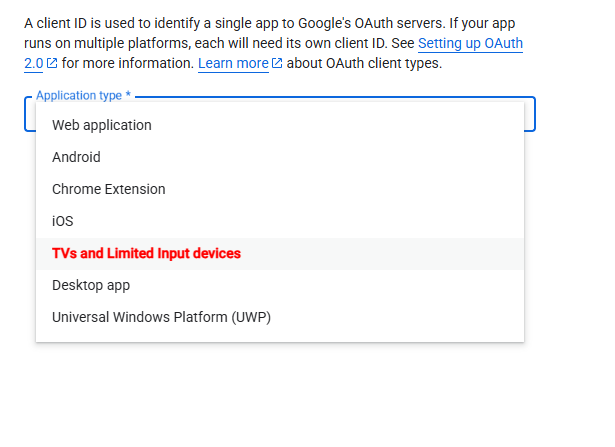
Task: Click the Application type field label
Action: pos(78,96)
